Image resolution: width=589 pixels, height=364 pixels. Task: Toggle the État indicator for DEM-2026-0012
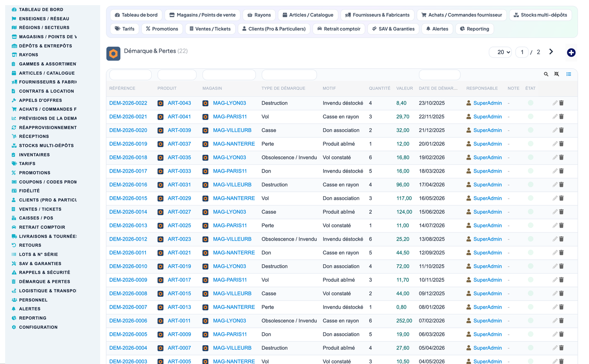click(530, 239)
